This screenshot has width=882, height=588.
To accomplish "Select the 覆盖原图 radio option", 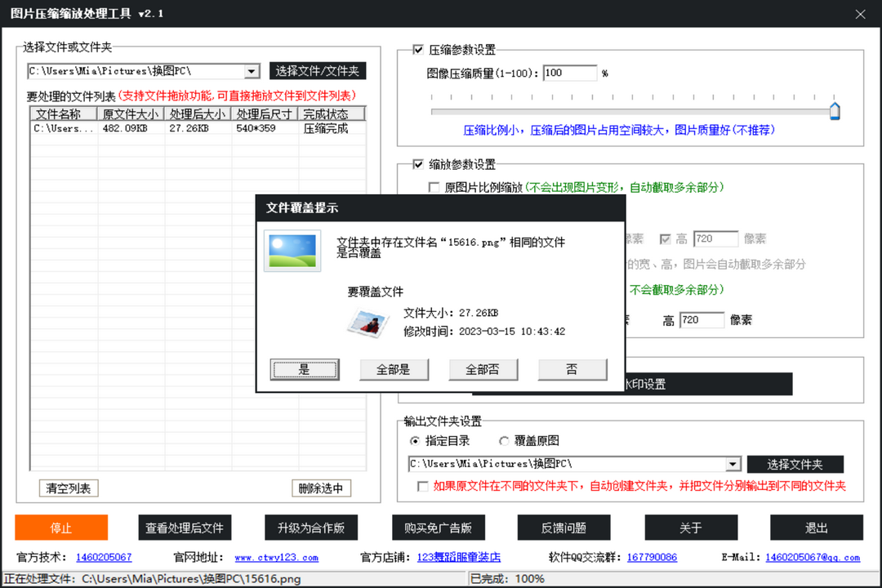I will (x=505, y=440).
